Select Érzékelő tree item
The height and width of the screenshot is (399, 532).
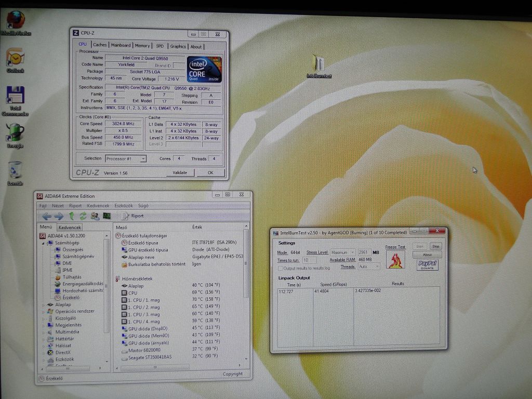[67, 298]
